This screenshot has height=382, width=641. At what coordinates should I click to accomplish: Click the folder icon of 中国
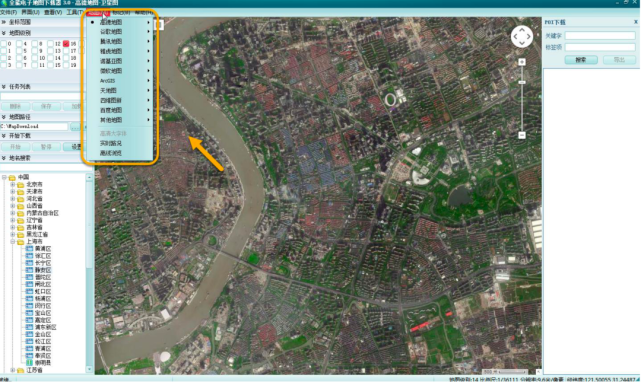[12, 177]
